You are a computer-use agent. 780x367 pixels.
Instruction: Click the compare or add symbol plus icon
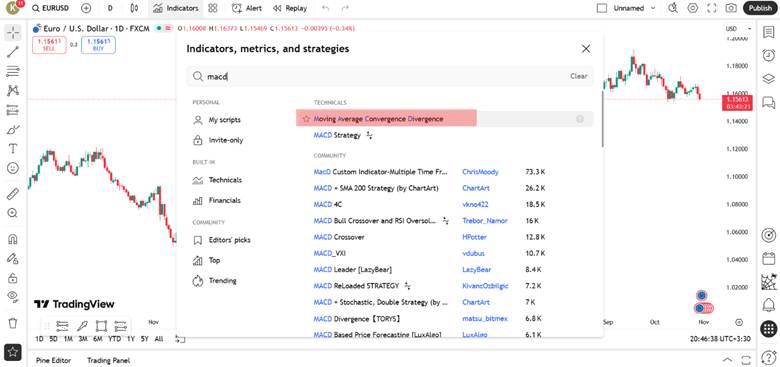tap(86, 8)
